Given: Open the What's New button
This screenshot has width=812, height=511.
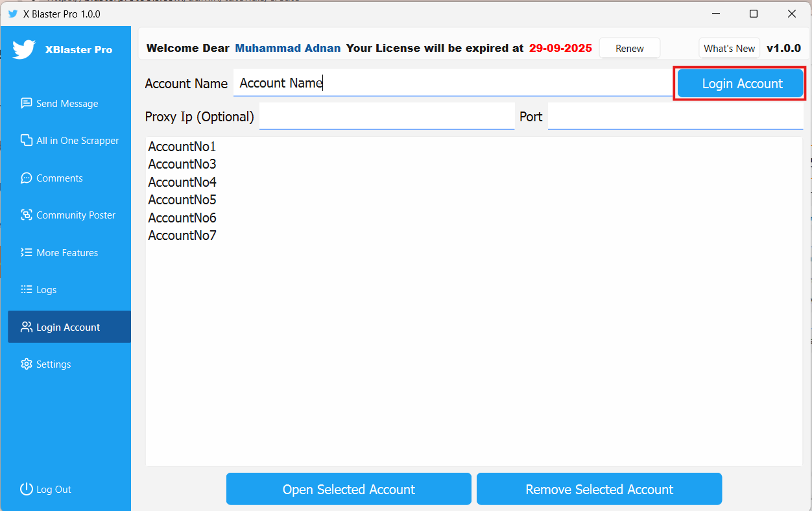Looking at the screenshot, I should coord(729,48).
